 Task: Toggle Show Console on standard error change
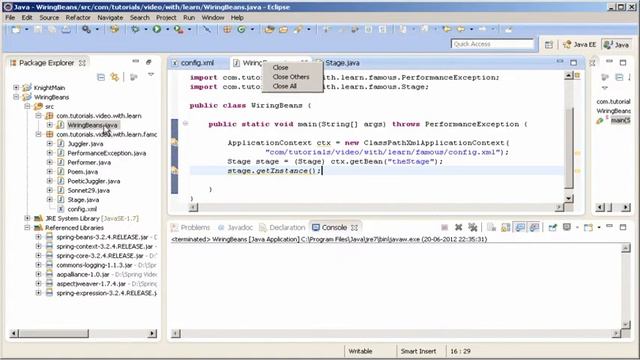534,227
